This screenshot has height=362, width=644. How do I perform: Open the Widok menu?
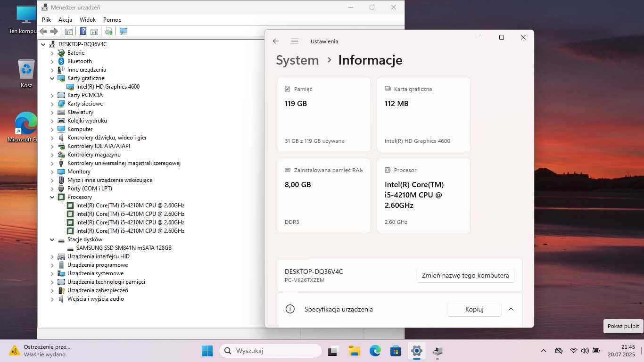coord(88,20)
